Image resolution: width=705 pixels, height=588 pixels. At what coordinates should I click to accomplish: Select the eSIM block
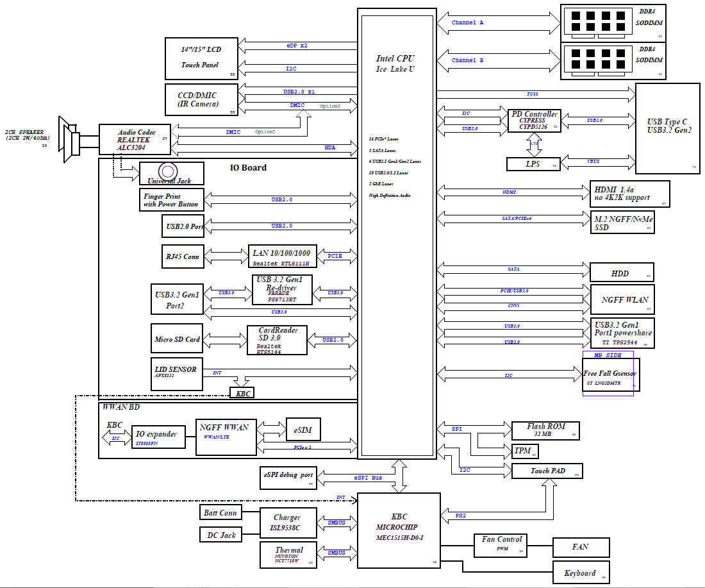click(304, 429)
